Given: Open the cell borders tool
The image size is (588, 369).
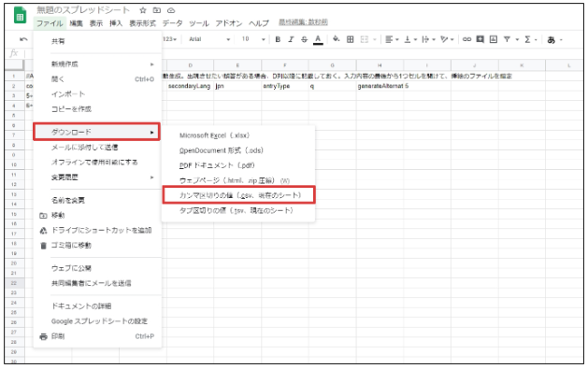Looking at the screenshot, I should point(350,39).
